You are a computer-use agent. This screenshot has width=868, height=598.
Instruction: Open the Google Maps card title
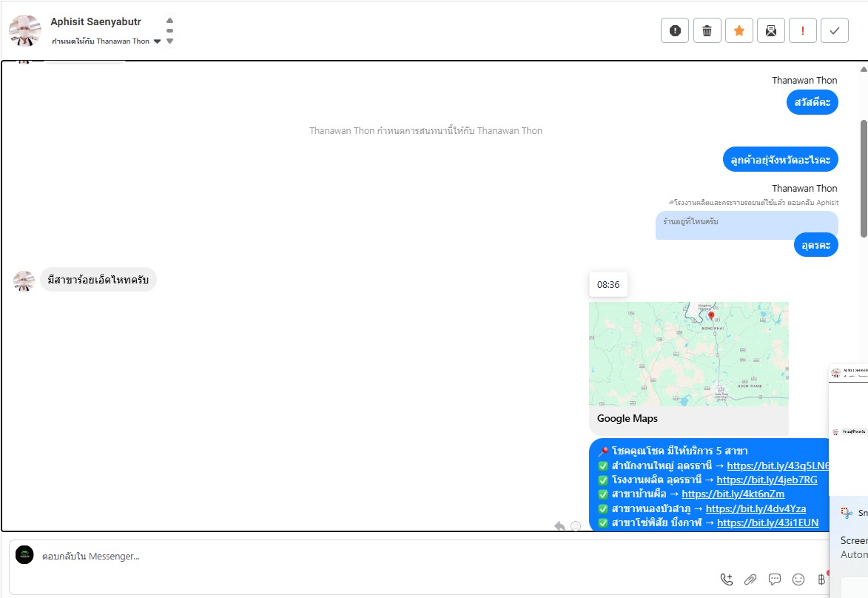coord(628,419)
